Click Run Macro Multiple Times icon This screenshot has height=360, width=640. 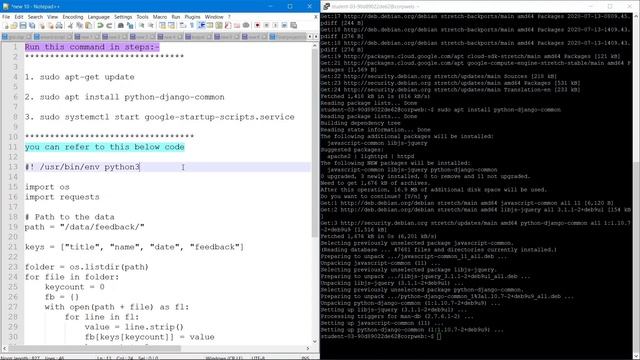(284, 26)
